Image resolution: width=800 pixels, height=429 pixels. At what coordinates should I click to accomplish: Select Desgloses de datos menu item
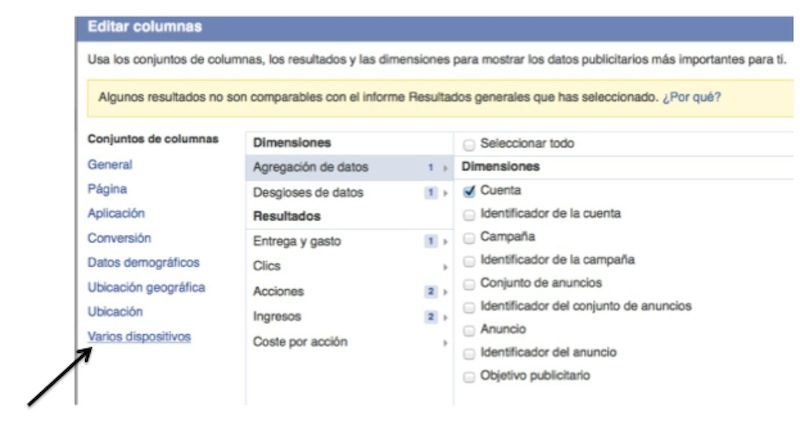(x=349, y=193)
